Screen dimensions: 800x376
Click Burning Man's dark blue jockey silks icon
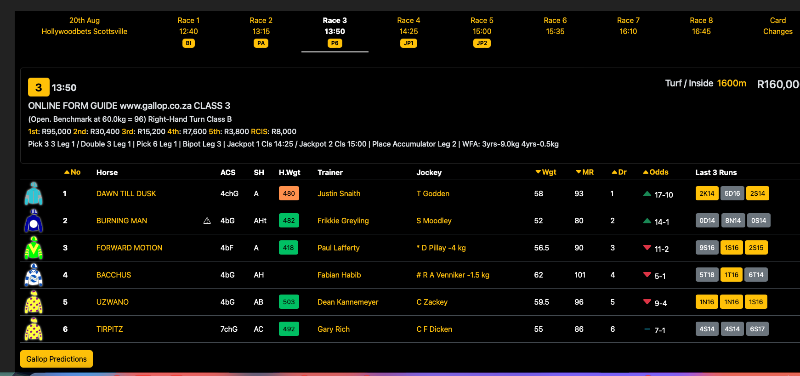point(34,221)
